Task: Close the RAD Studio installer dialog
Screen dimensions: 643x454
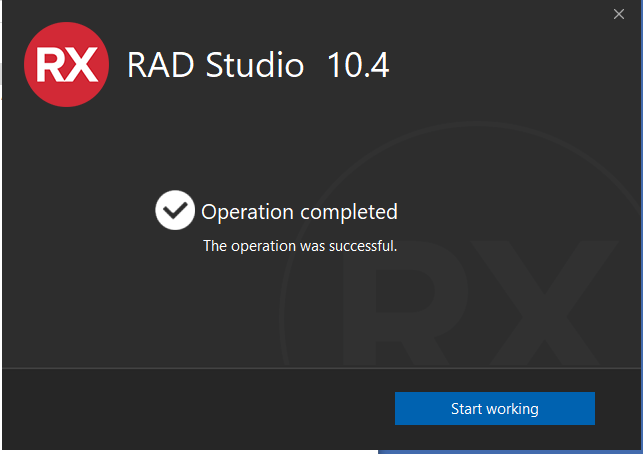Action: coord(619,14)
